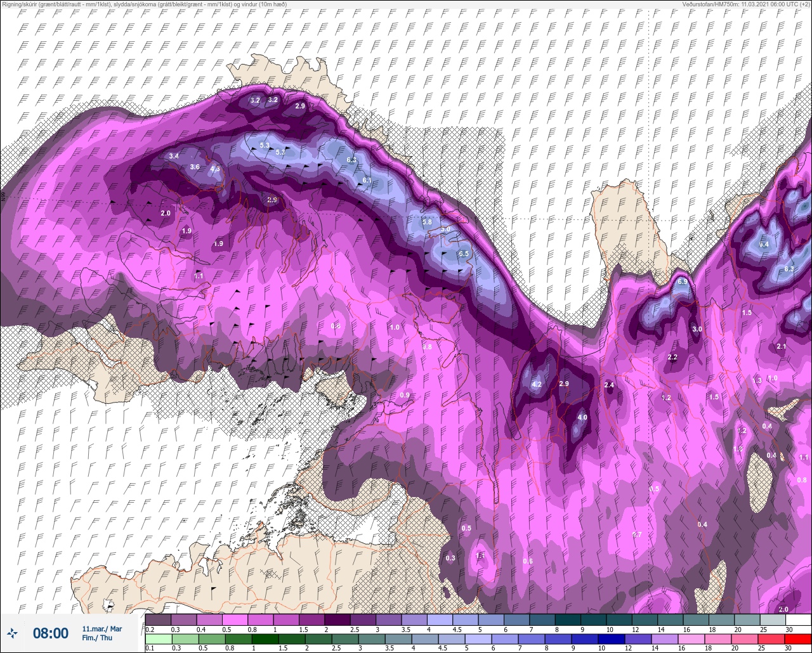812x653 pixels.
Task: Select the upper legend light blue swatch labeled 4
Action: [440, 619]
